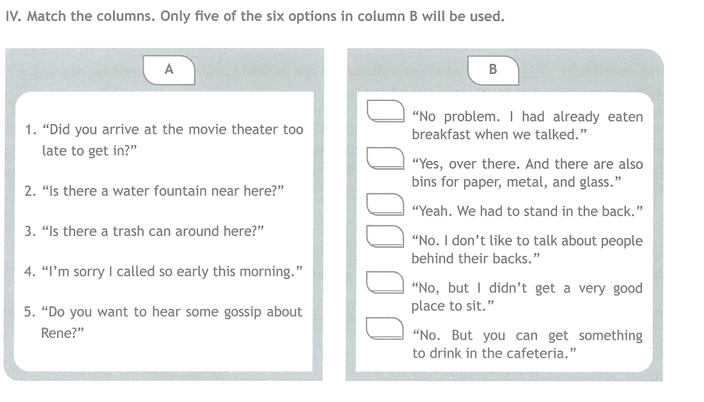Click answer box beside "No problem. I had already eaten"
Viewport: 704px width, 402px height.
(x=385, y=111)
